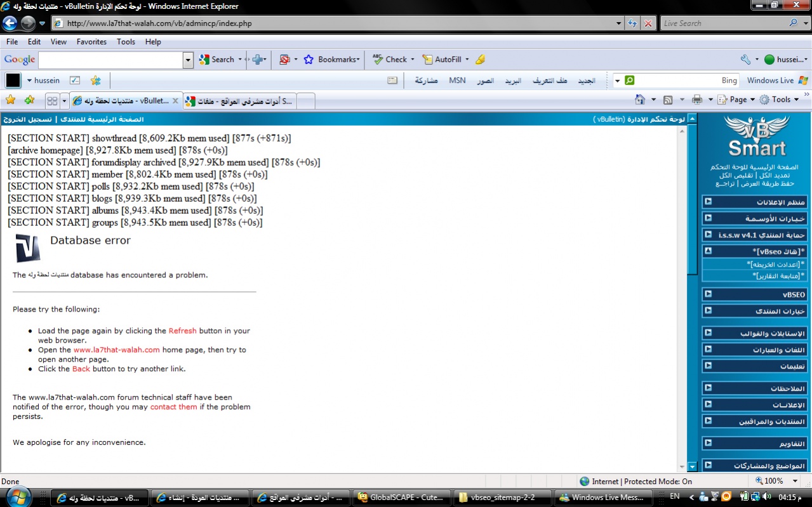Switch to the second browser tab
The height and width of the screenshot is (507, 812).
pyautogui.click(x=239, y=101)
